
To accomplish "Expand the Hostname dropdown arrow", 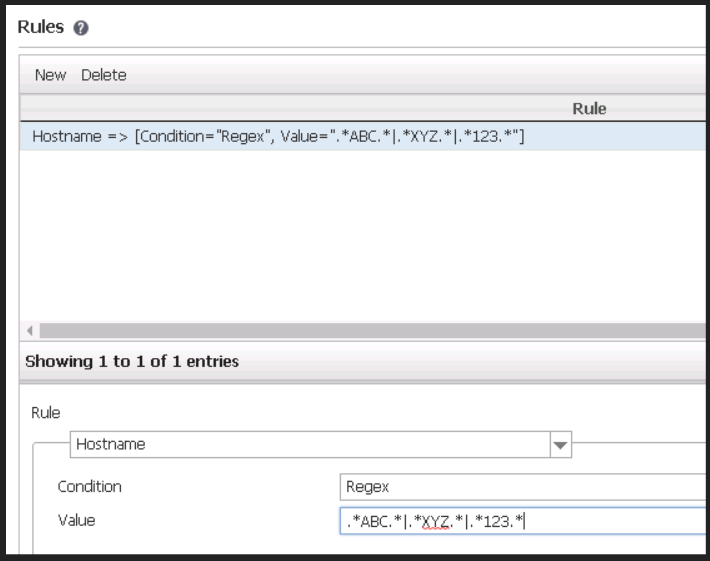I will pyautogui.click(x=560, y=445).
